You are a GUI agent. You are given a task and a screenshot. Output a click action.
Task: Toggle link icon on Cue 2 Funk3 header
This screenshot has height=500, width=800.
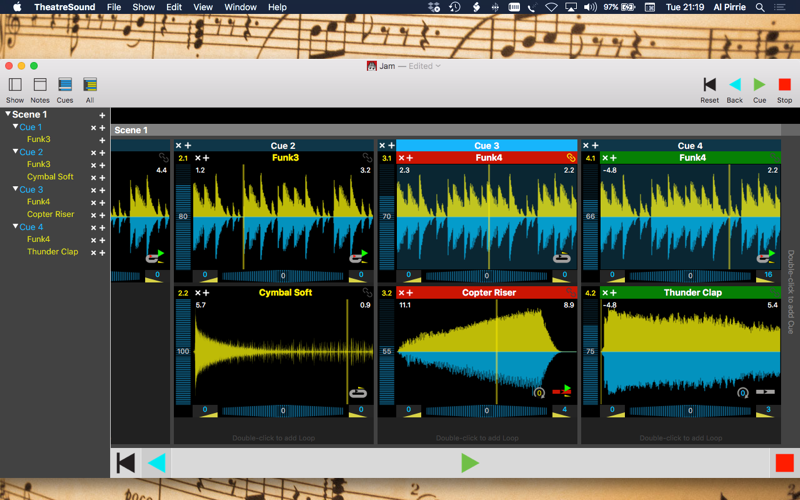[367, 158]
